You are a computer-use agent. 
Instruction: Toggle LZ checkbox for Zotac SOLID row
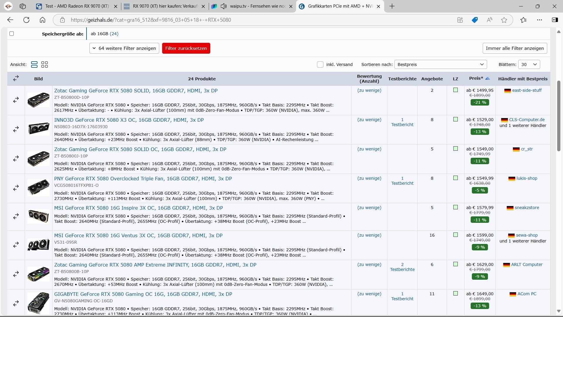(x=455, y=90)
